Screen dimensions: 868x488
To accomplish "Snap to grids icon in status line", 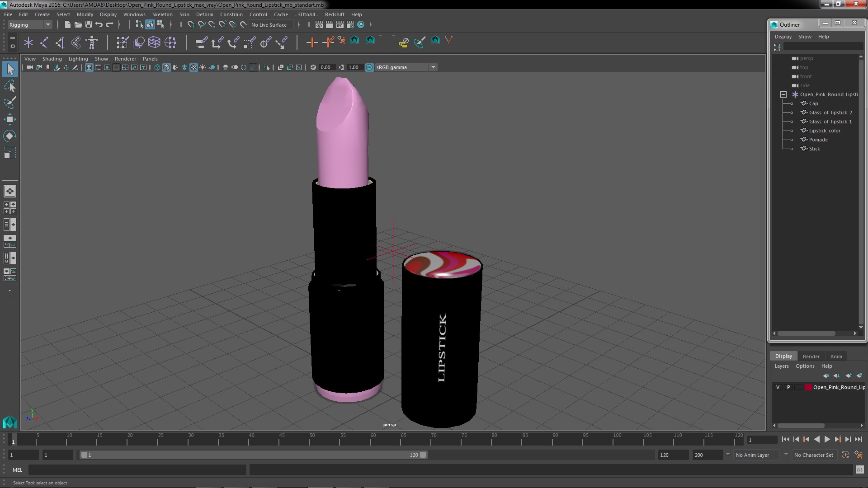I will pyautogui.click(x=191, y=24).
